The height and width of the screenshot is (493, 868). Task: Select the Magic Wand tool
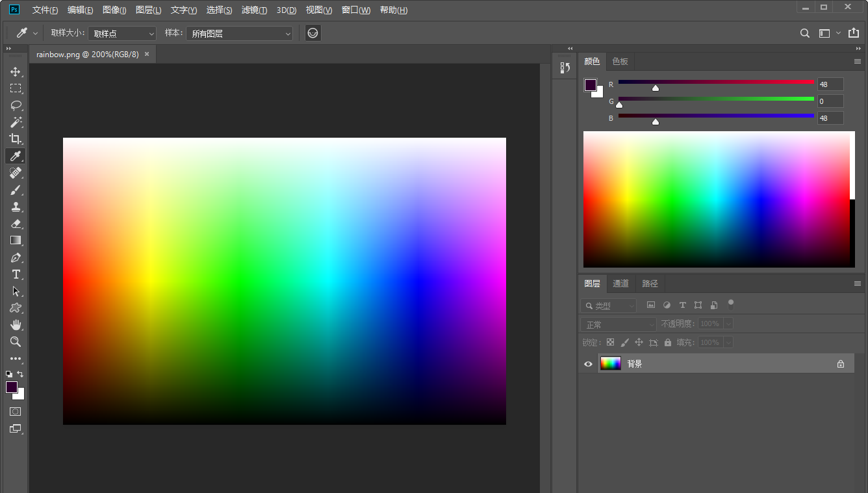pos(16,122)
